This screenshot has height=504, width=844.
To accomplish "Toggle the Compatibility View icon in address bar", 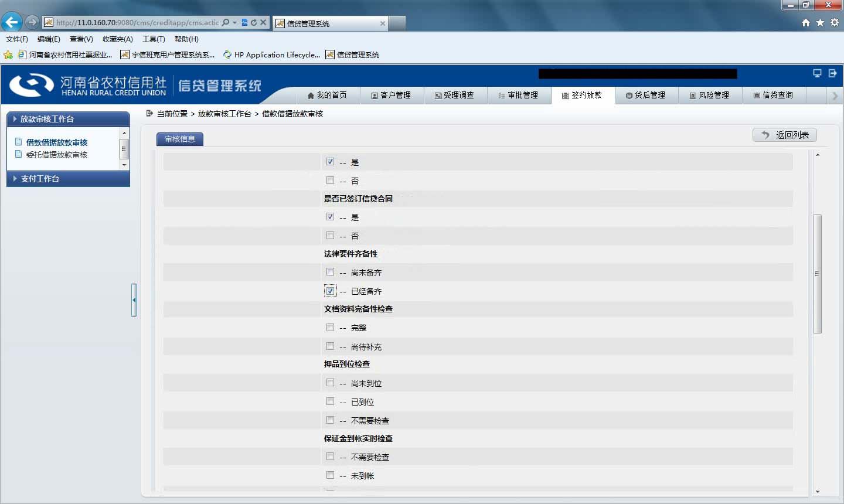I will (244, 22).
